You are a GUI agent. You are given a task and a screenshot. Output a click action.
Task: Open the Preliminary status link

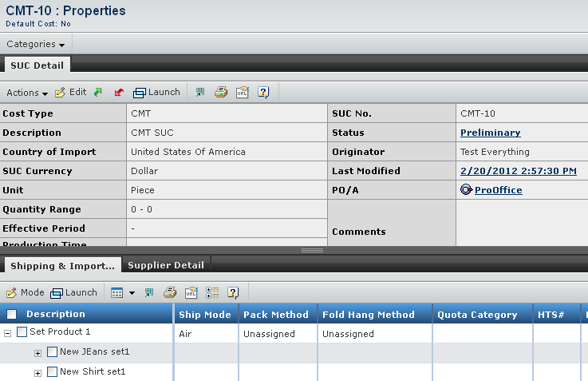coord(490,133)
